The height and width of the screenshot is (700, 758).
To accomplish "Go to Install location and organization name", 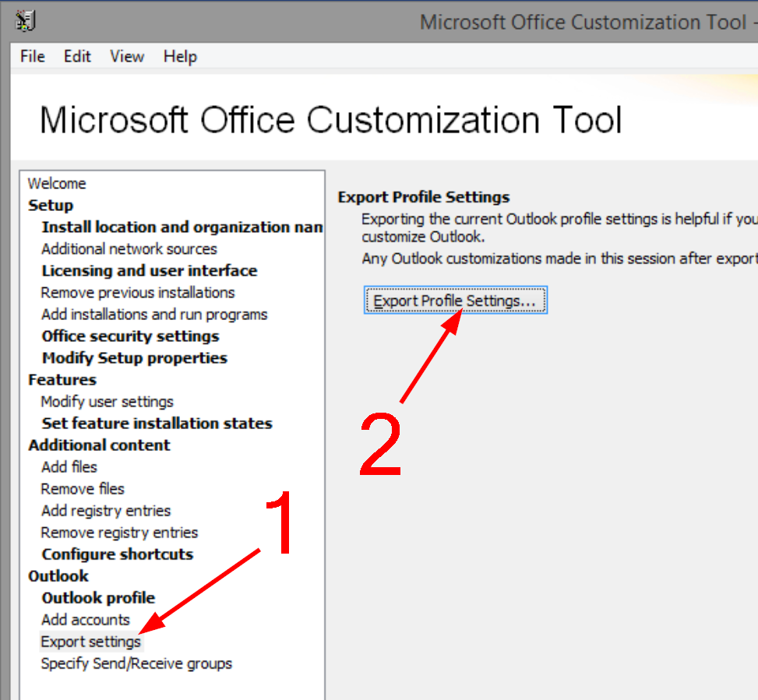I will tap(182, 227).
